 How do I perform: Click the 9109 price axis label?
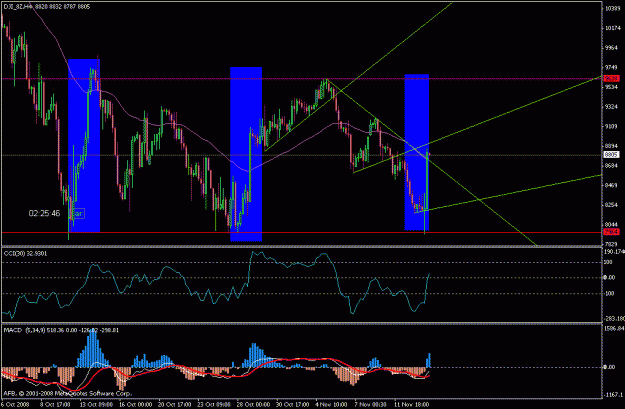pyautogui.click(x=611, y=126)
